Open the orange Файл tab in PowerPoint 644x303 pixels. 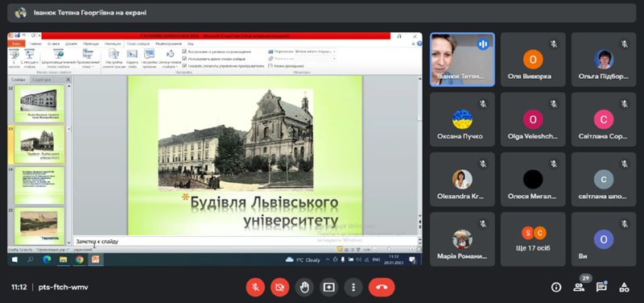click(x=16, y=44)
